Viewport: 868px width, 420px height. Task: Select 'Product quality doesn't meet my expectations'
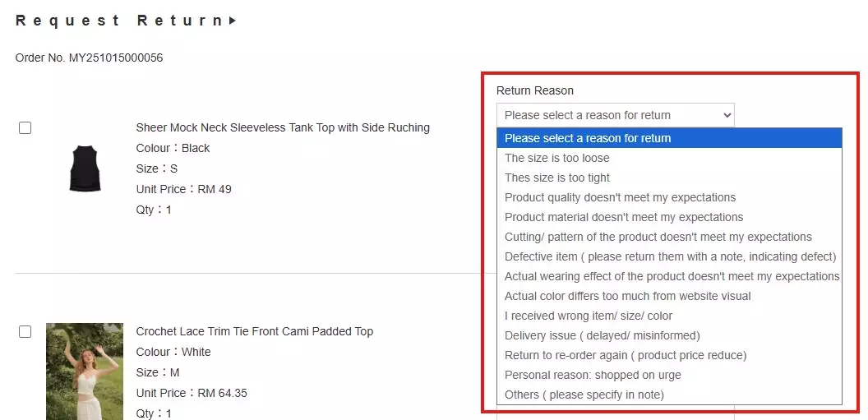(x=620, y=197)
